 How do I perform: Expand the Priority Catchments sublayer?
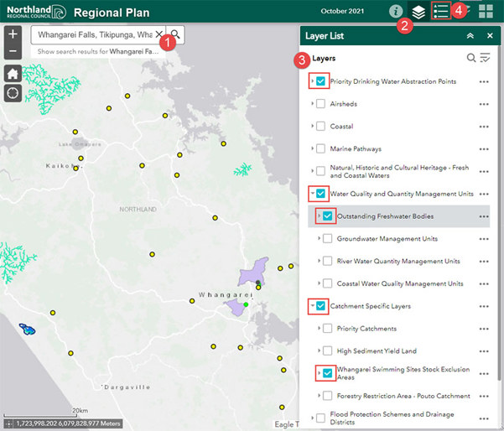(x=319, y=328)
